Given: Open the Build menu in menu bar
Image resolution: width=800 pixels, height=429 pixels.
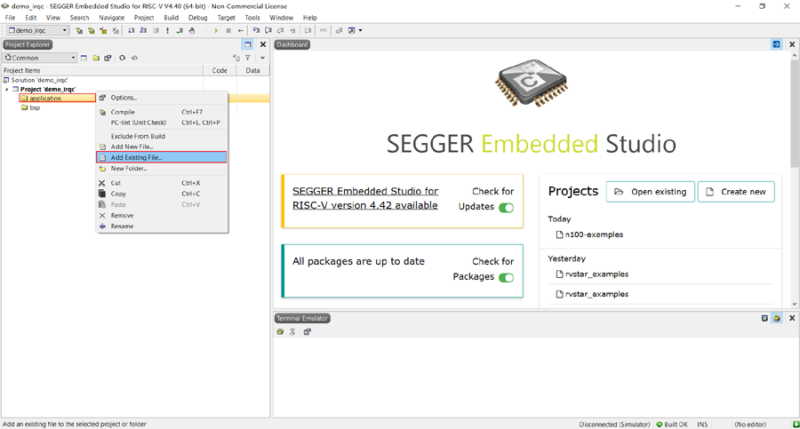Looking at the screenshot, I should tap(171, 18).
